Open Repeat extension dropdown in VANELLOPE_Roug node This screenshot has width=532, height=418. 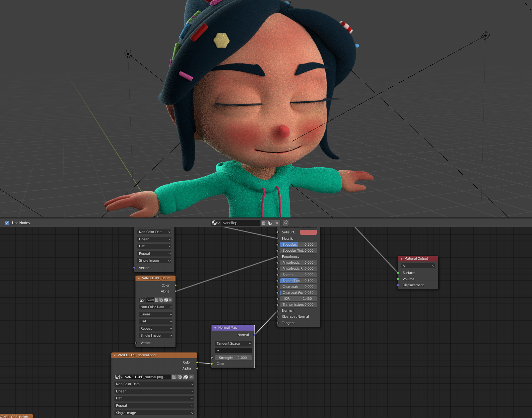tap(156, 329)
